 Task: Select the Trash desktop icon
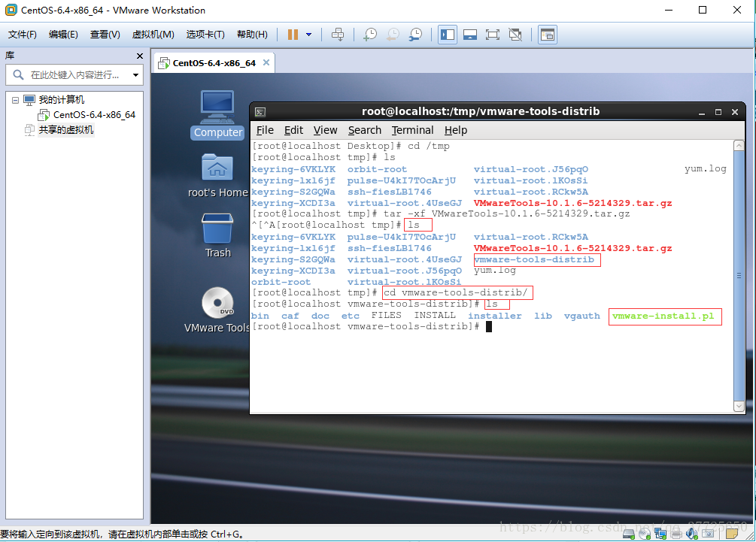coord(217,235)
